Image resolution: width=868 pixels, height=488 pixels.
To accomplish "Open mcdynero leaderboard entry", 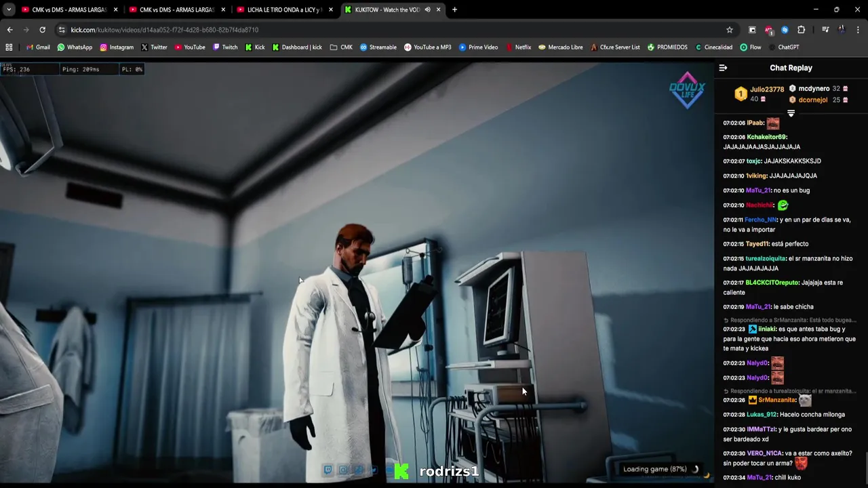I will (x=814, y=89).
